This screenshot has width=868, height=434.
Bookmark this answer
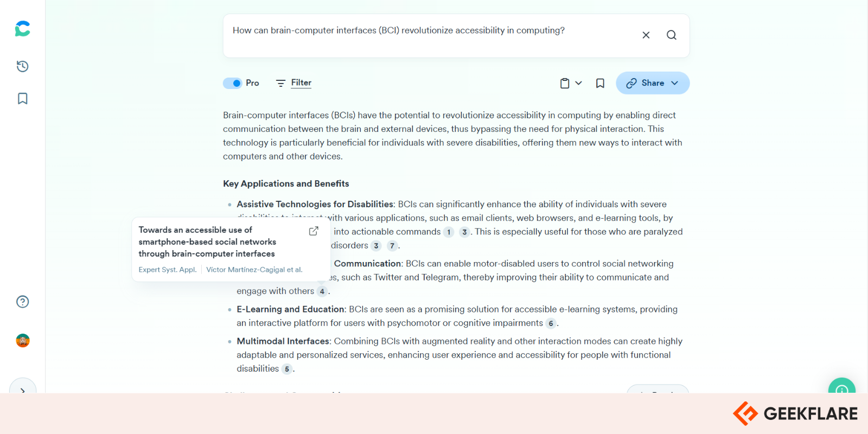[x=600, y=83]
